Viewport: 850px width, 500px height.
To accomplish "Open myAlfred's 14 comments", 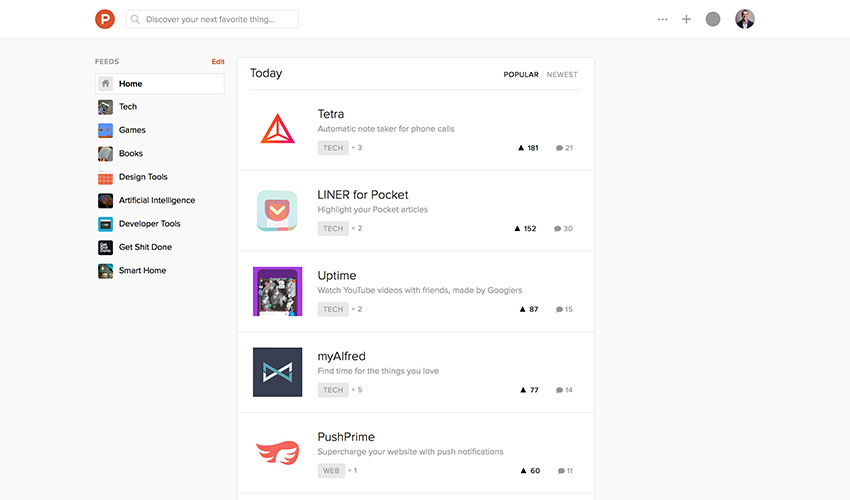I will tap(564, 390).
